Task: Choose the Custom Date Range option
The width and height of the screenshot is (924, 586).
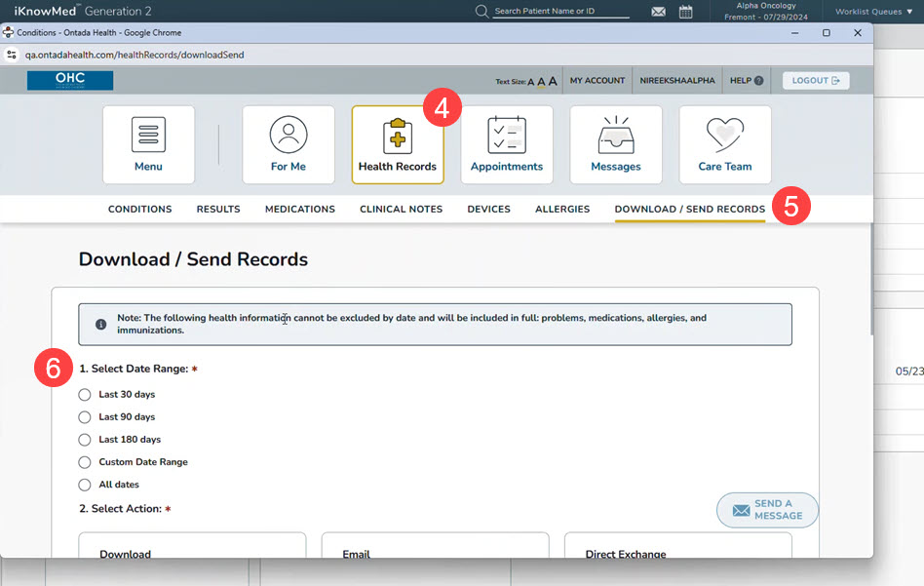Action: (85, 462)
